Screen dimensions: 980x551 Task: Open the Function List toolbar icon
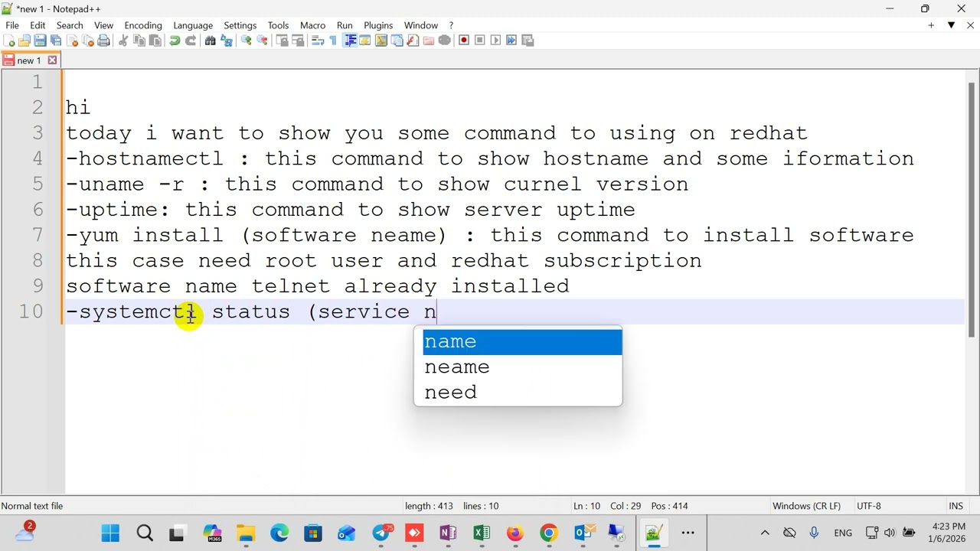[x=413, y=41]
